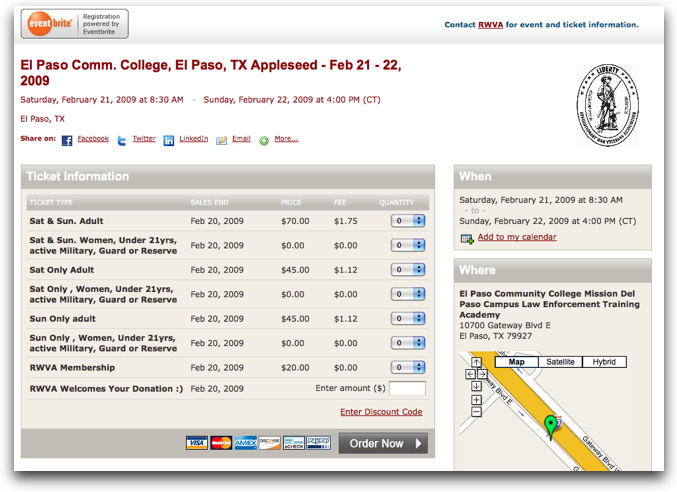The width and height of the screenshot is (677, 492).
Task: Click the Visa card icon
Action: (197, 443)
